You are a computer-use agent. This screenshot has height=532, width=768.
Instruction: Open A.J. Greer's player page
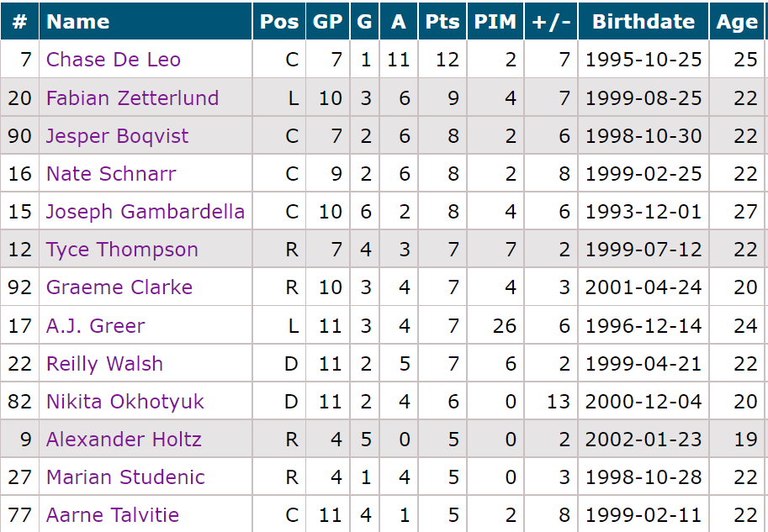point(96,325)
